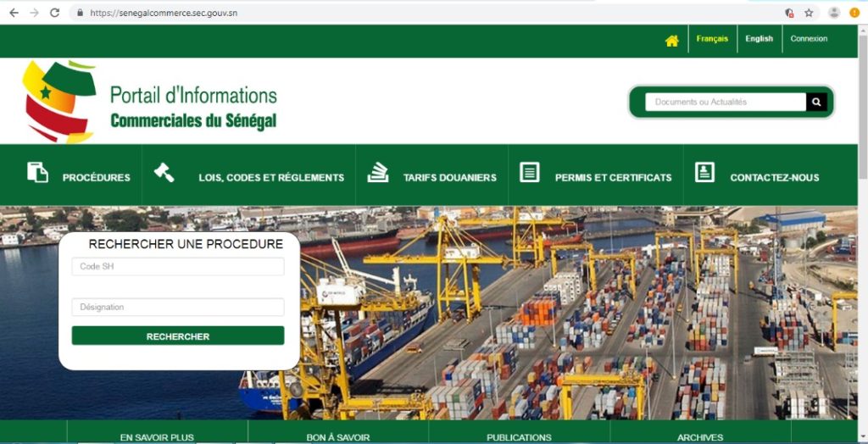This screenshot has width=868, height=444.
Task: Click the yellow home icon
Action: click(671, 41)
